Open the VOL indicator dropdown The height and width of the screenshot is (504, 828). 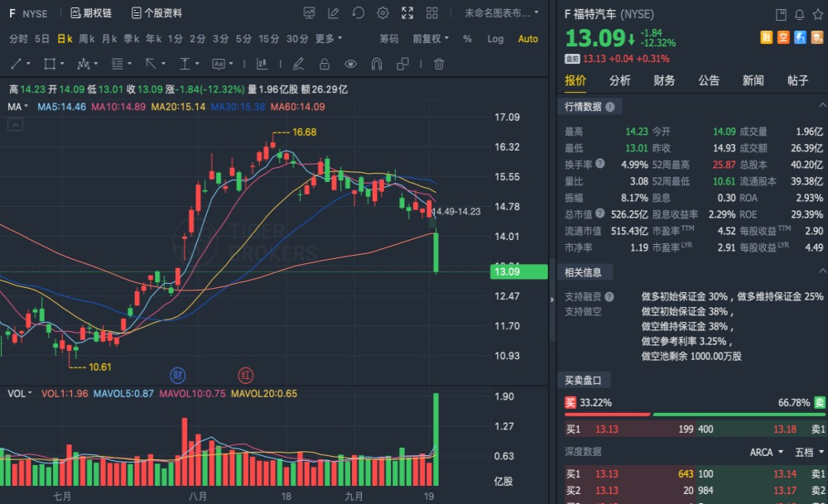pyautogui.click(x=20, y=394)
